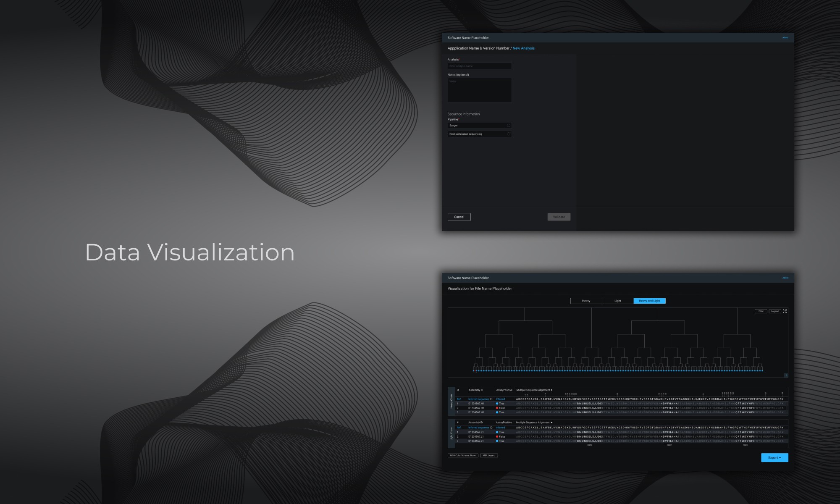Click the small blue icon at dendrogram corner
Screen dimensions: 840x504
click(786, 375)
